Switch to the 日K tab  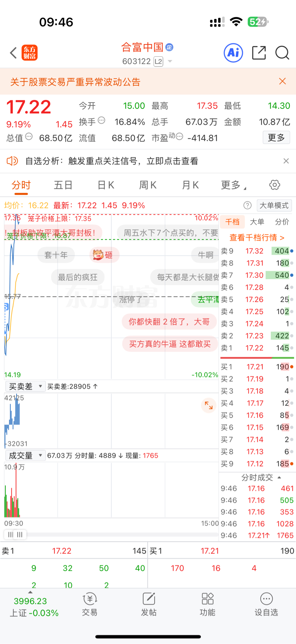click(106, 185)
